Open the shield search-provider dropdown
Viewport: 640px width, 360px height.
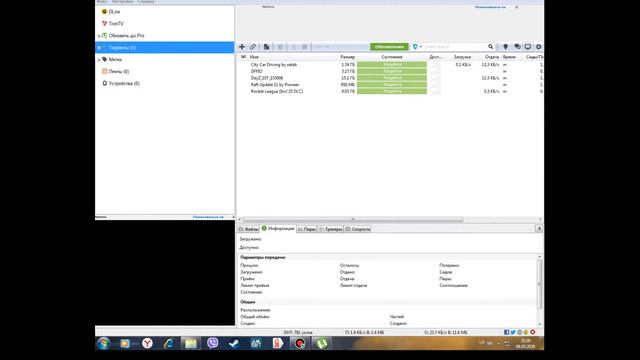[417, 47]
